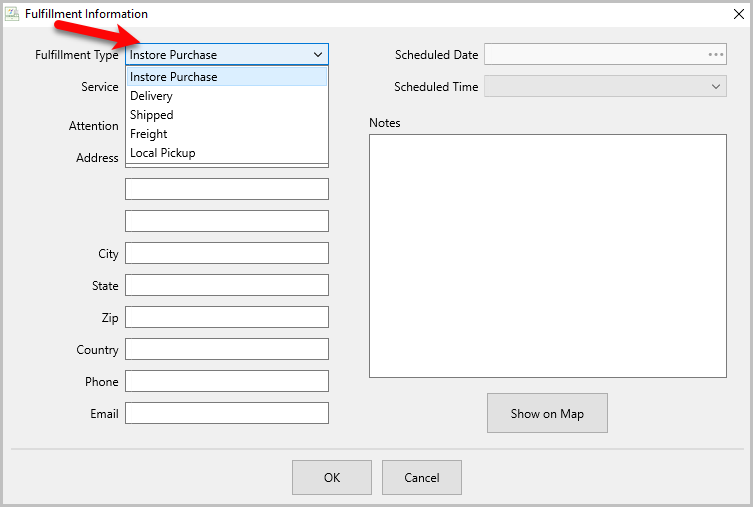Select Freight from the dropdown list

click(x=227, y=134)
